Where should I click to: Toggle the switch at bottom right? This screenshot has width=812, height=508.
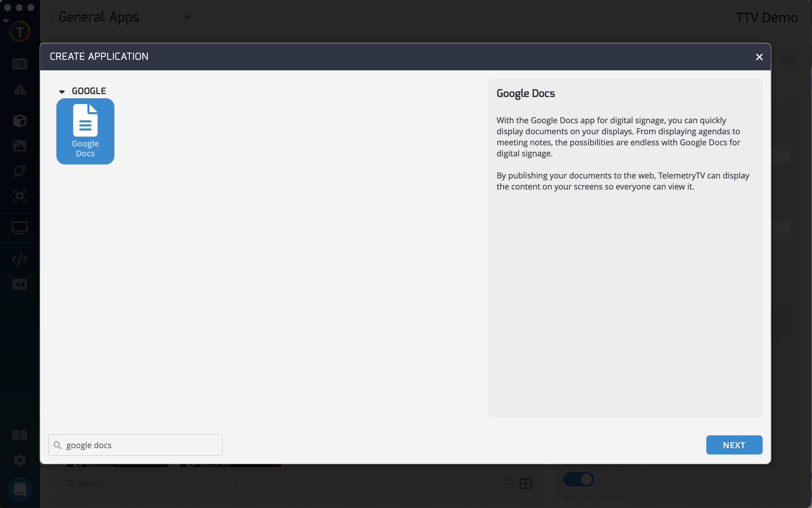coord(579,479)
